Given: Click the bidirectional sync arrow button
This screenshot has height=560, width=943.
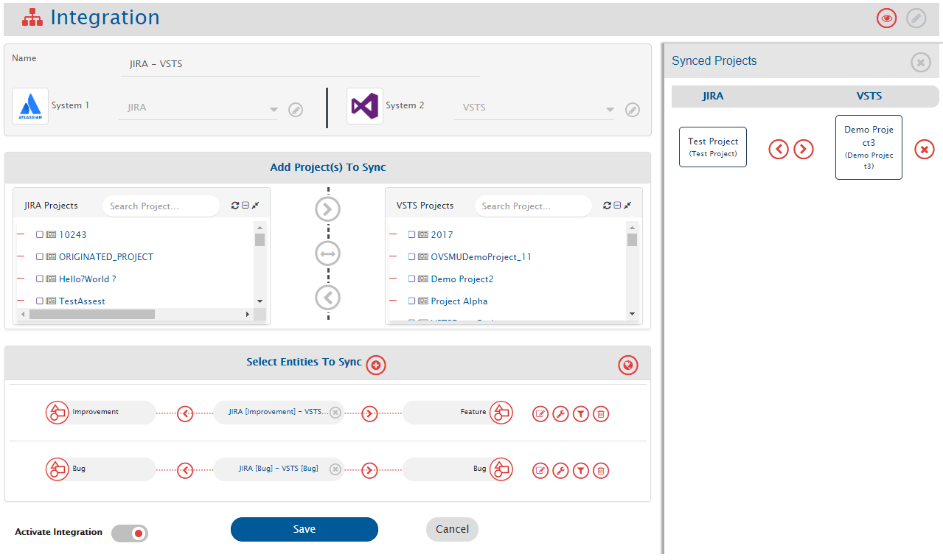Looking at the screenshot, I should [x=327, y=254].
